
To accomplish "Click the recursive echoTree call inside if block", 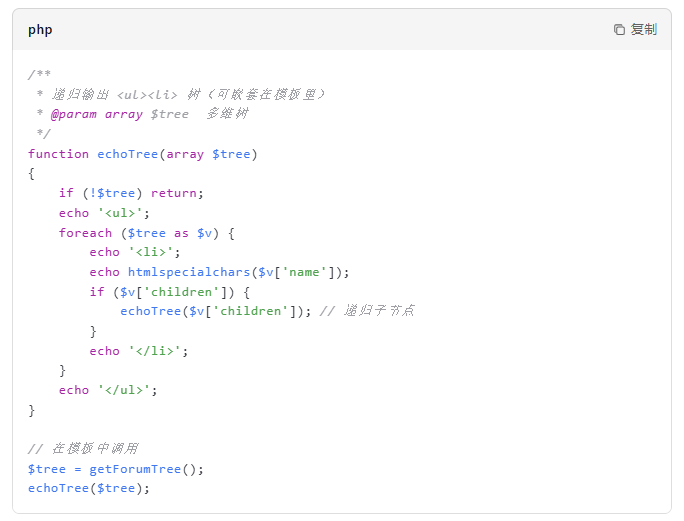I will pos(150,311).
